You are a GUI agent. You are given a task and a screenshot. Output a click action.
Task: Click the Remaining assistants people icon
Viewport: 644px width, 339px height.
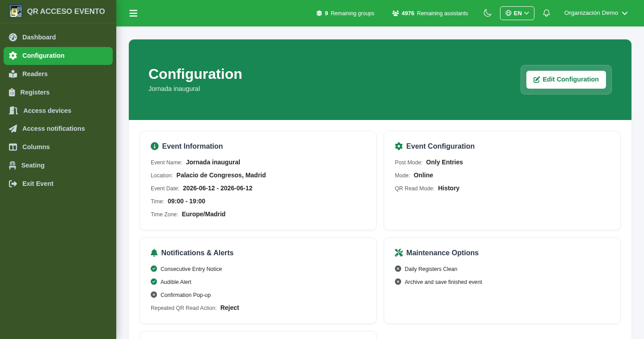point(395,13)
